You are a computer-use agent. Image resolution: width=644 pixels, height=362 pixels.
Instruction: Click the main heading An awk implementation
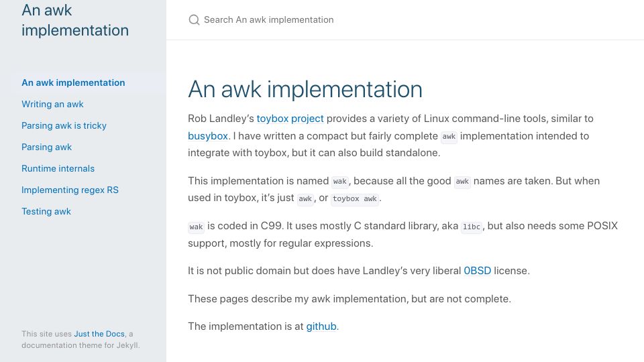tap(305, 89)
